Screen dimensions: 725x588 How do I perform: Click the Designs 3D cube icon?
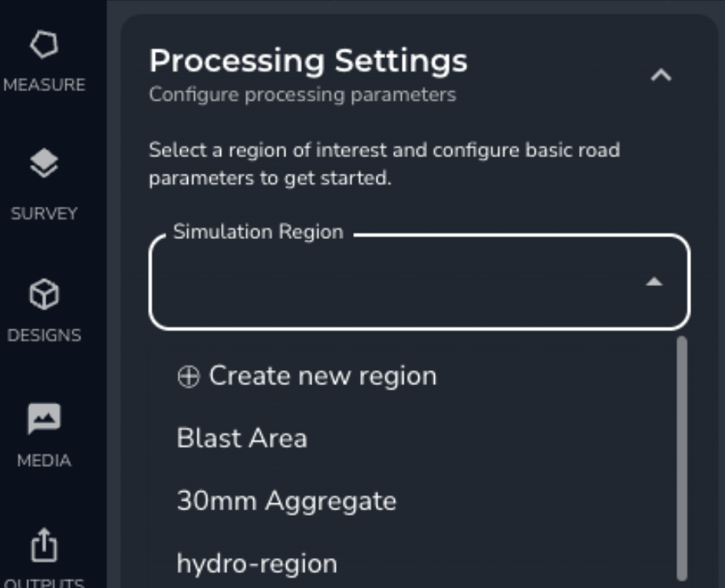pyautogui.click(x=46, y=295)
